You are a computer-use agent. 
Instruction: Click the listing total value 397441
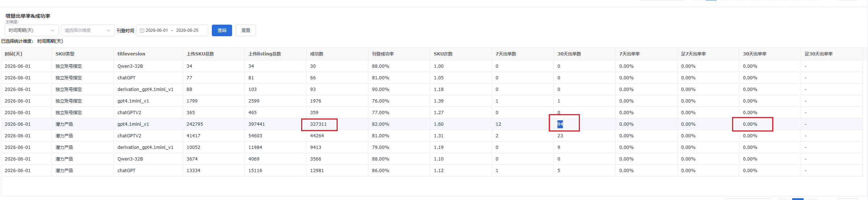[257, 124]
